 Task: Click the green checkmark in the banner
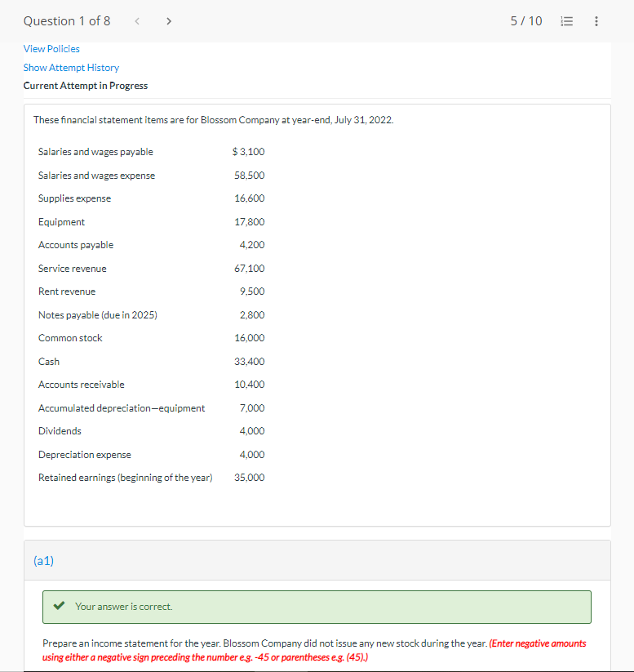click(59, 606)
